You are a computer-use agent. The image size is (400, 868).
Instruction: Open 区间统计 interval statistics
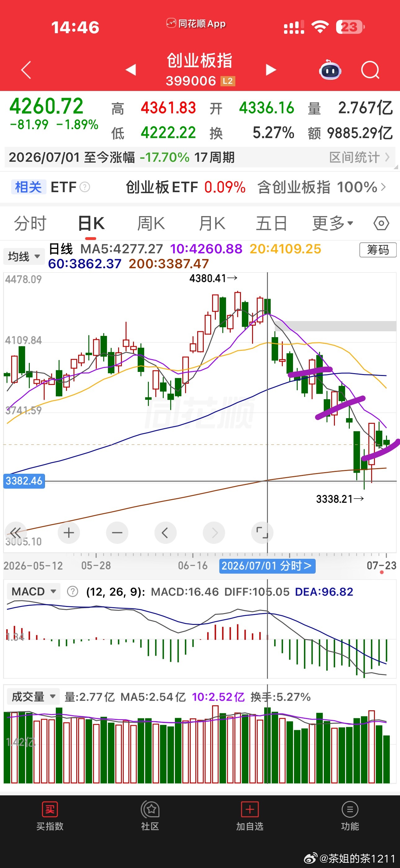(359, 157)
